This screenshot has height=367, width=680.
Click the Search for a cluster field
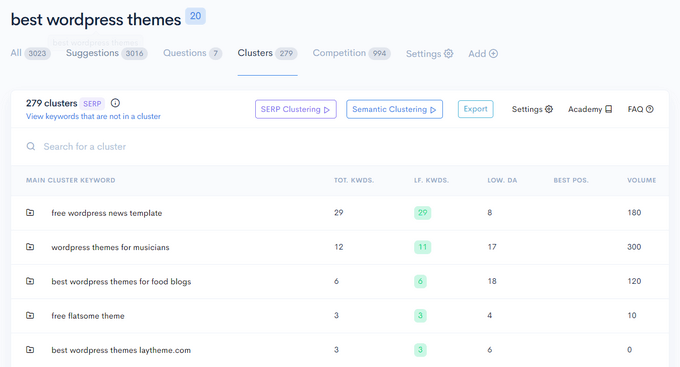(x=340, y=147)
